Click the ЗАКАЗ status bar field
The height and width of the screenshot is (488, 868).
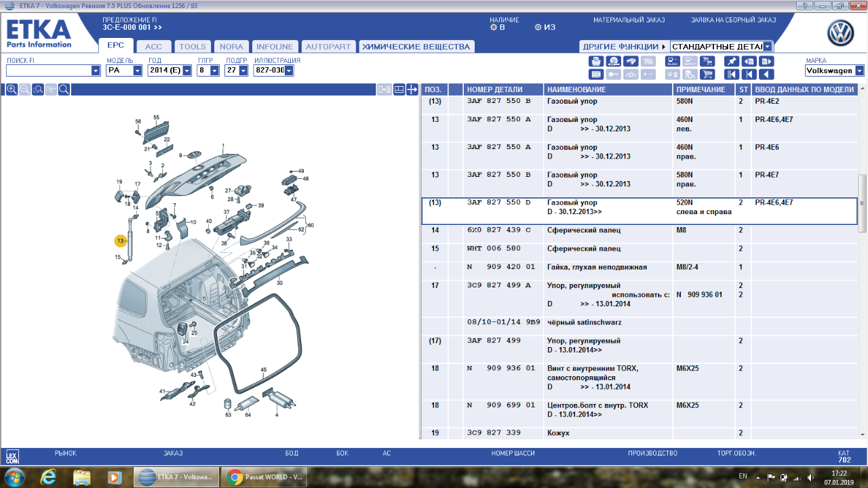click(x=173, y=453)
